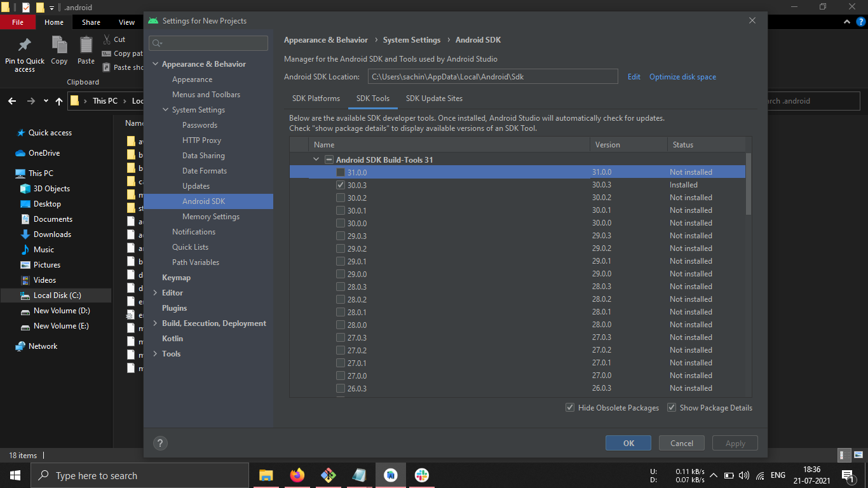Open the View ribbon tab
The width and height of the screenshot is (868, 488).
(x=126, y=22)
